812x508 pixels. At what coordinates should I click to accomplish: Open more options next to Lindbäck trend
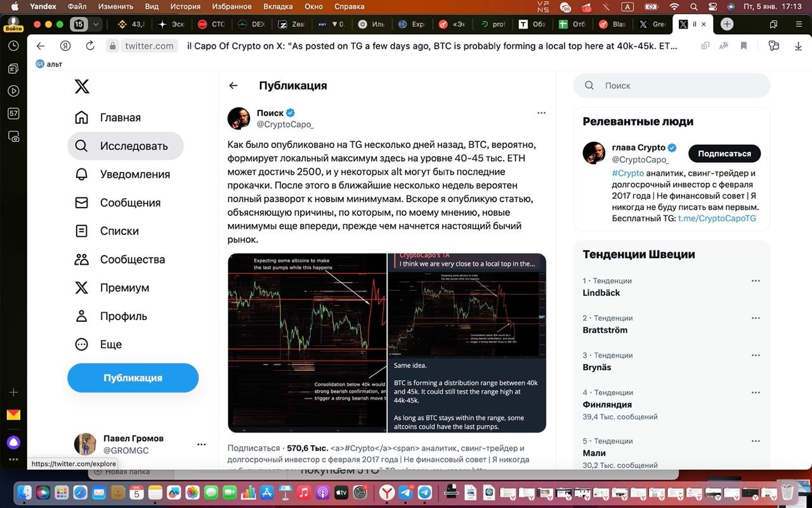[756, 281]
